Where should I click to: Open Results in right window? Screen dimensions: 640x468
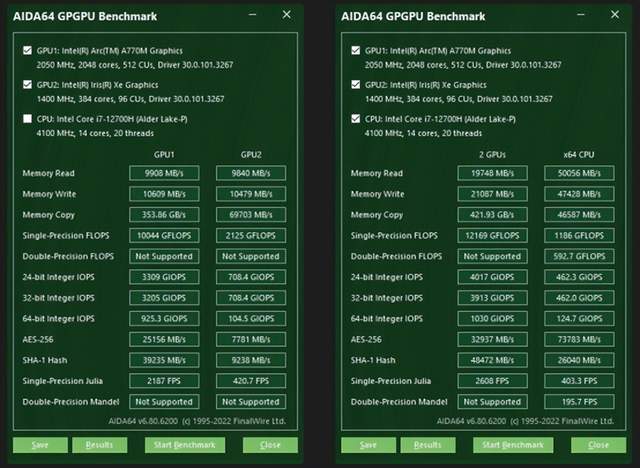coord(428,445)
